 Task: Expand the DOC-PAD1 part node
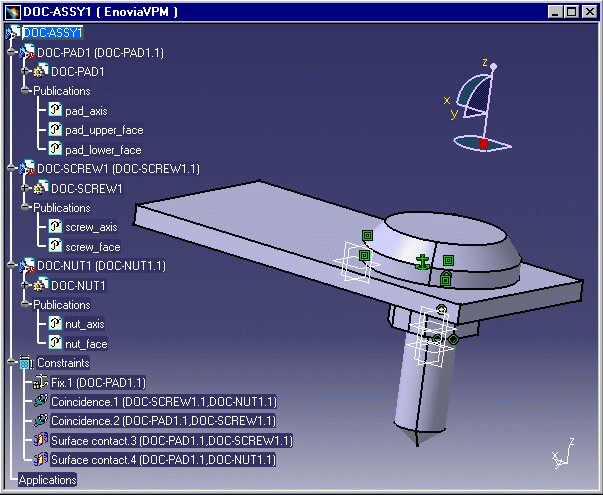click(x=25, y=72)
